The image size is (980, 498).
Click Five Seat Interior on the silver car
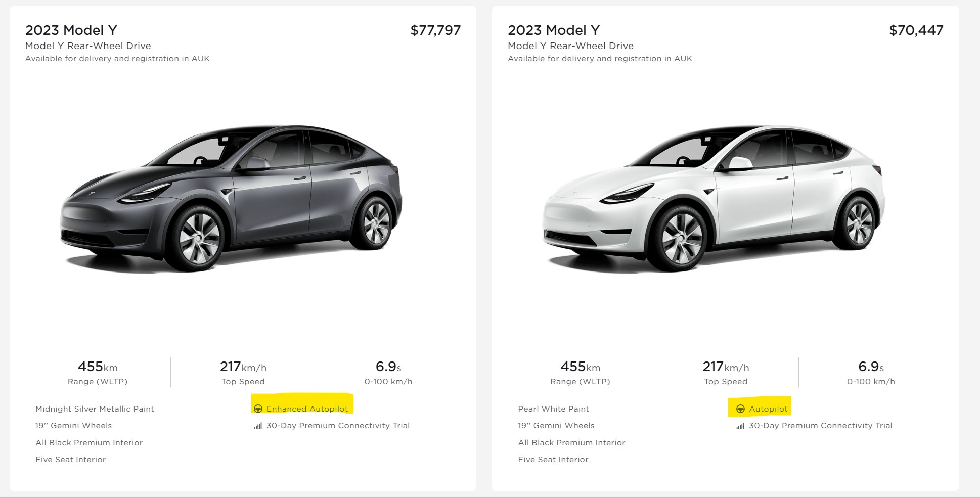70,460
